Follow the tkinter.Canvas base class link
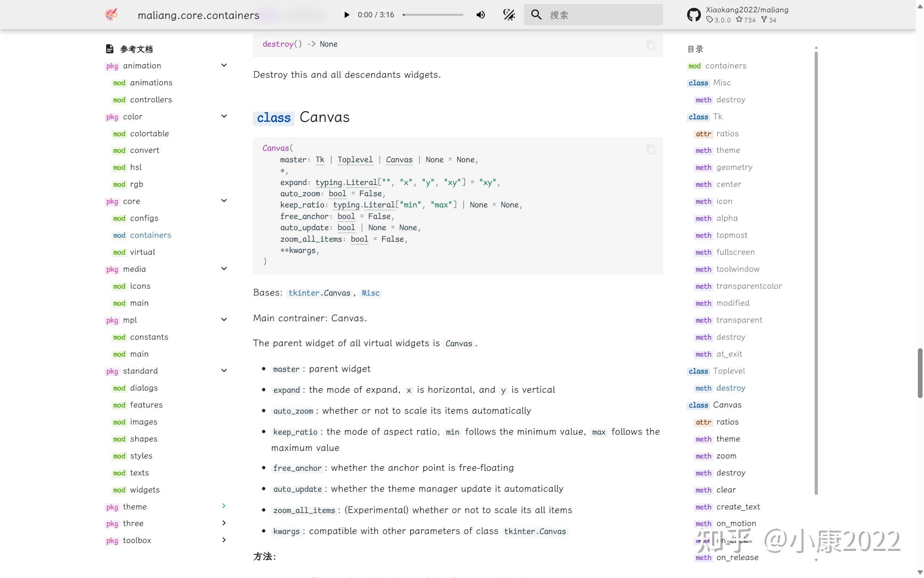The width and height of the screenshot is (924, 578). coord(319,293)
